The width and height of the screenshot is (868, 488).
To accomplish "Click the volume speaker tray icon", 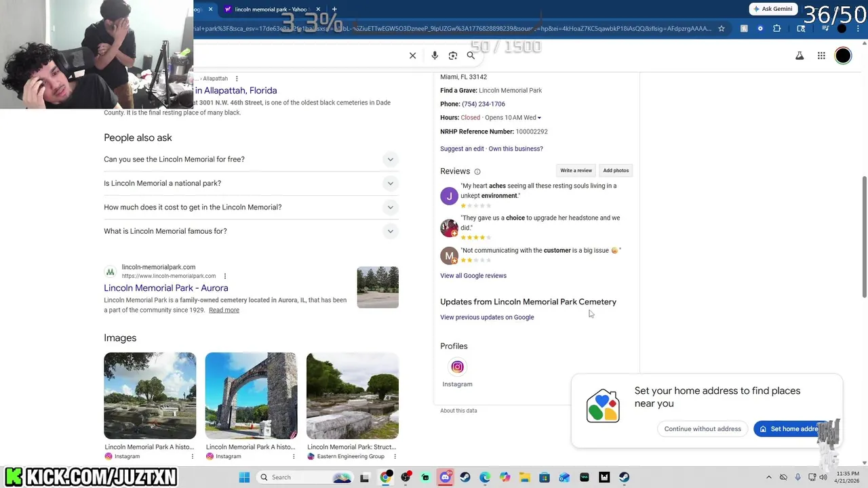I will click(x=823, y=477).
